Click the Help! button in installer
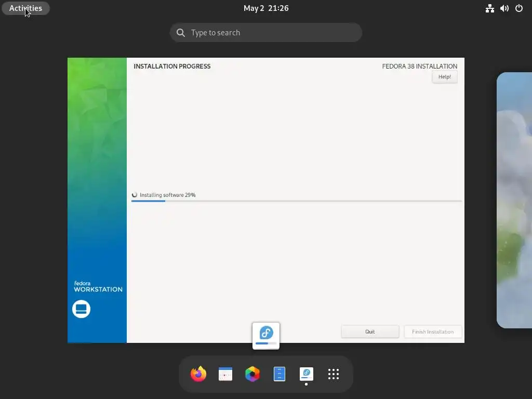 [445, 77]
